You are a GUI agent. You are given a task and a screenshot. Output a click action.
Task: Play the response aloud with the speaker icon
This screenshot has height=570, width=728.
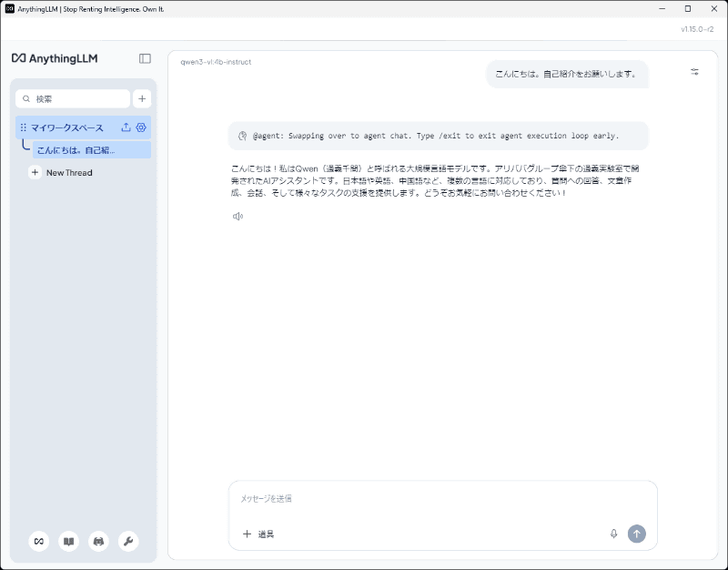click(x=238, y=216)
